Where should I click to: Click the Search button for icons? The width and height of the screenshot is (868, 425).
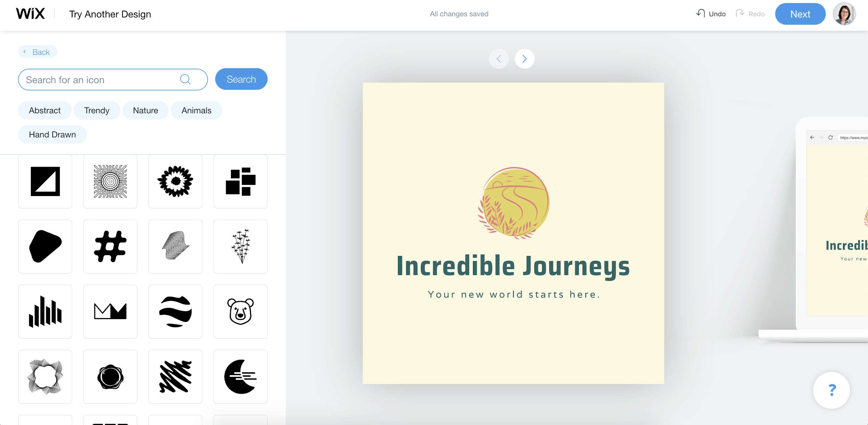(x=241, y=80)
